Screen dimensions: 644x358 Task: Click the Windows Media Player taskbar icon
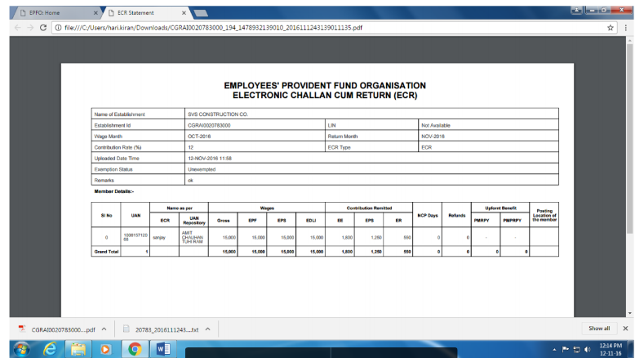(x=106, y=349)
